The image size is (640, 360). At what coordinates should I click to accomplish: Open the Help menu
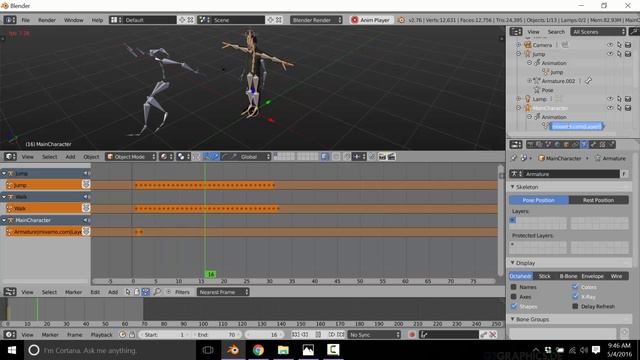click(x=97, y=20)
